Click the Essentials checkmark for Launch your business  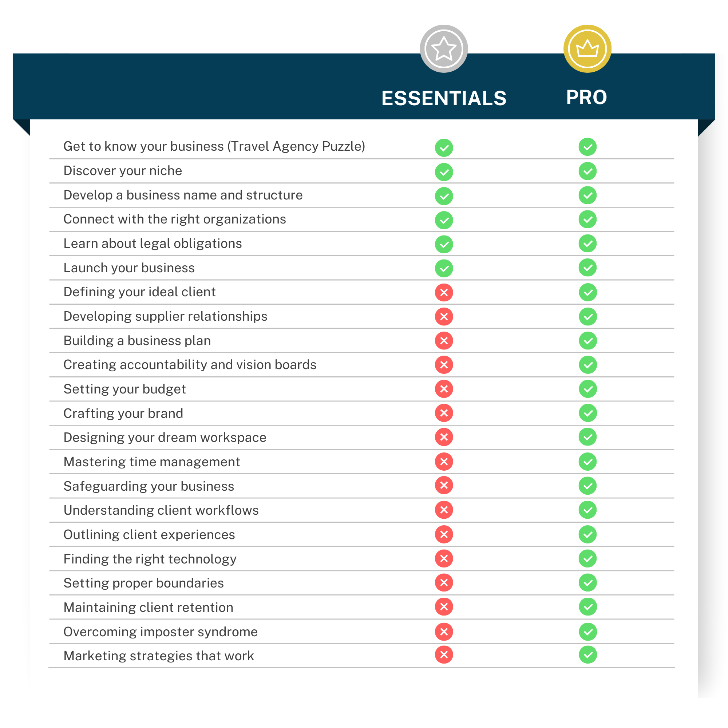pyautogui.click(x=444, y=268)
